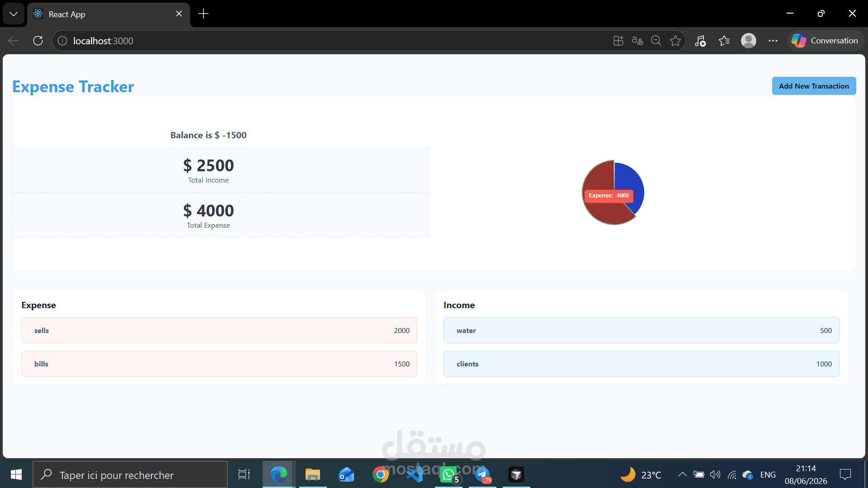This screenshot has width=868, height=488.
Task: View site information icon in address bar
Action: point(62,41)
